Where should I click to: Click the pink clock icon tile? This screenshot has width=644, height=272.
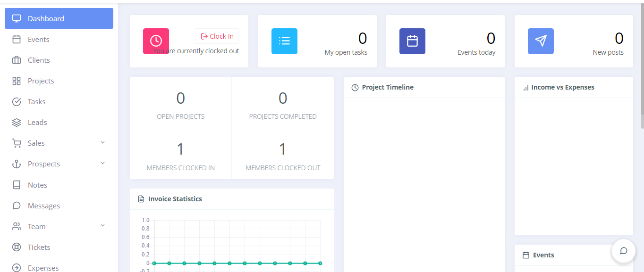[x=156, y=41]
